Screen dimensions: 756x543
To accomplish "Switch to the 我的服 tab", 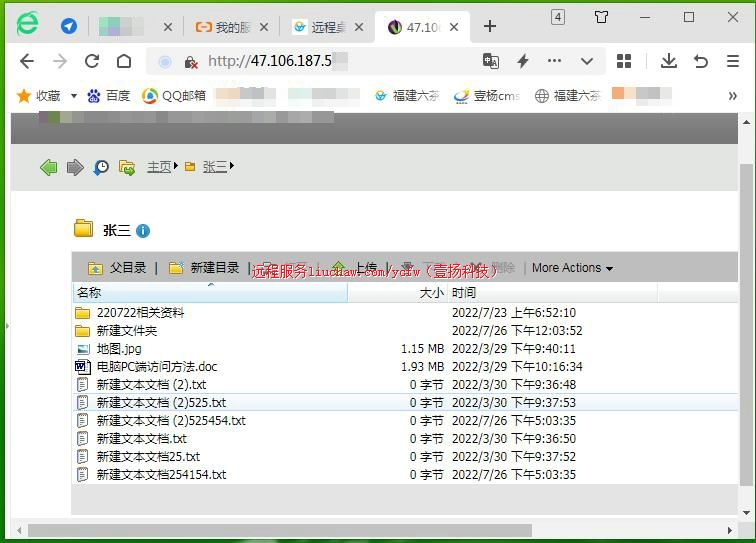I will pyautogui.click(x=233, y=27).
